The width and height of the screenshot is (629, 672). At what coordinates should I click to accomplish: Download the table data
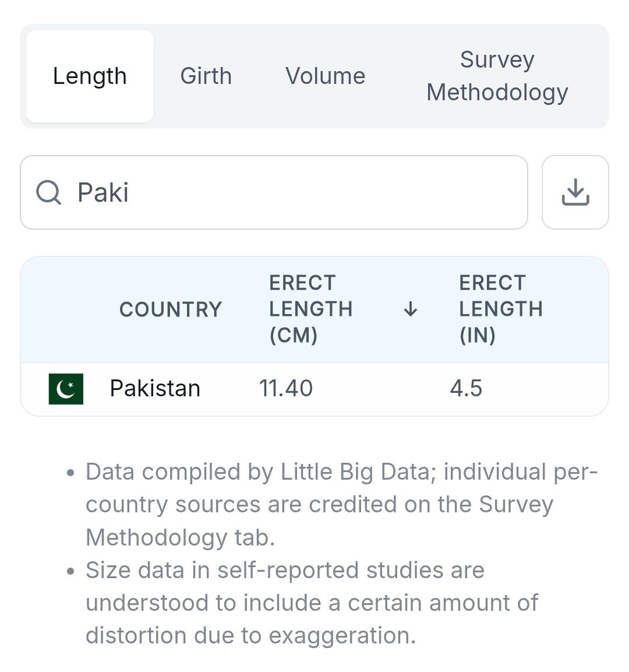(575, 192)
